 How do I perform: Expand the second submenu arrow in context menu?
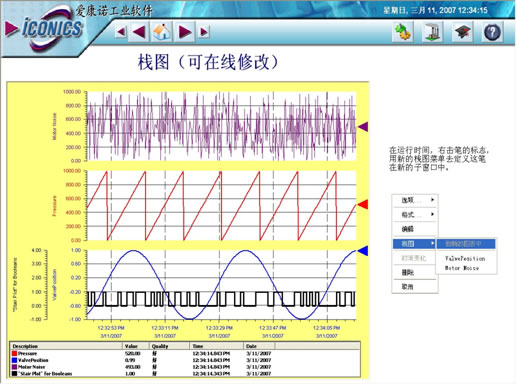pyautogui.click(x=432, y=214)
